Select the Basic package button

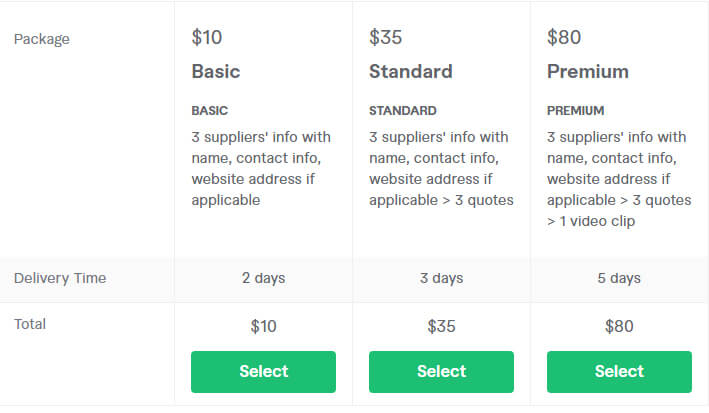[263, 371]
